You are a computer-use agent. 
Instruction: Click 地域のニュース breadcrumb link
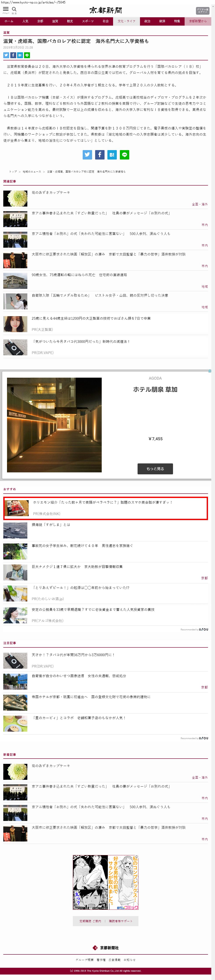[x=31, y=172]
